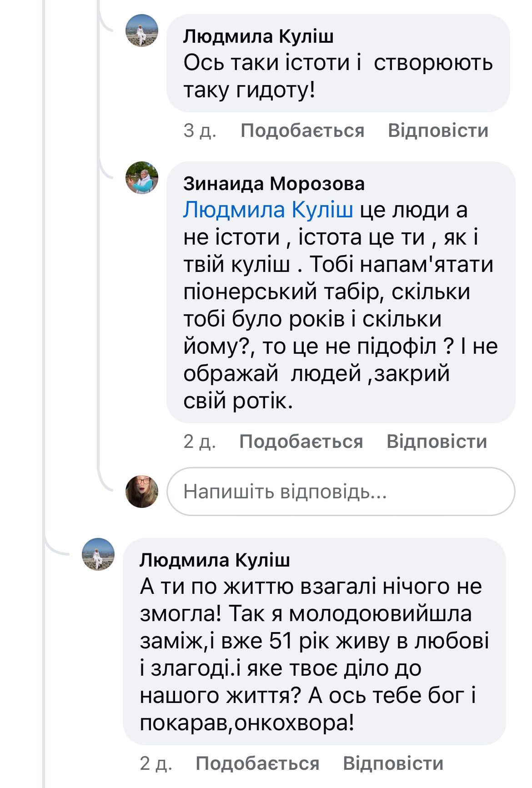Click Людмила Куліш avatar beside "А ти по життю" comment

pyautogui.click(x=98, y=554)
